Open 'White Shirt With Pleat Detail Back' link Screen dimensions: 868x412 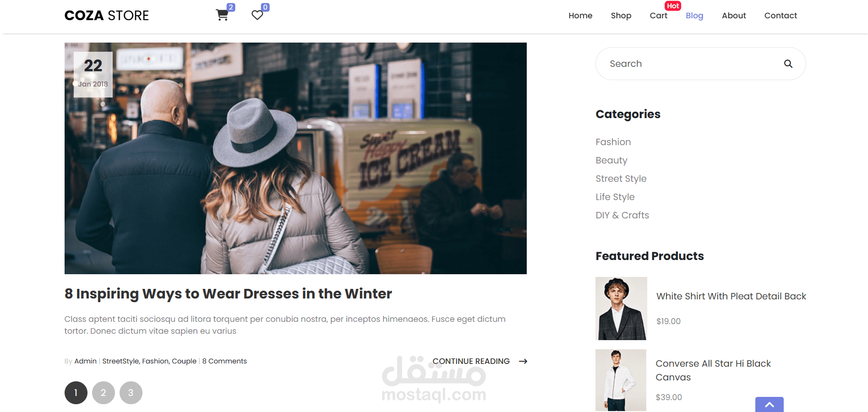(731, 296)
